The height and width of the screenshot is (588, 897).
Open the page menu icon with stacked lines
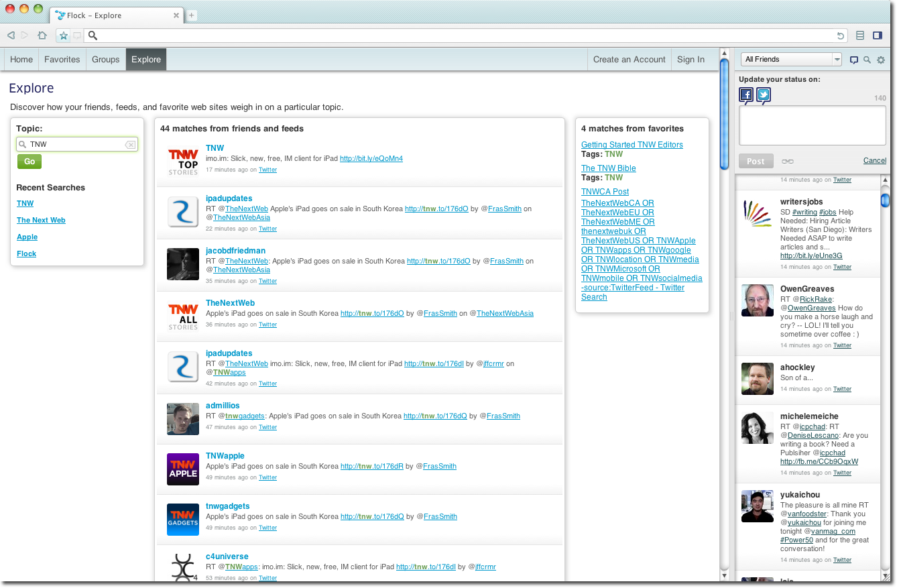(x=861, y=36)
